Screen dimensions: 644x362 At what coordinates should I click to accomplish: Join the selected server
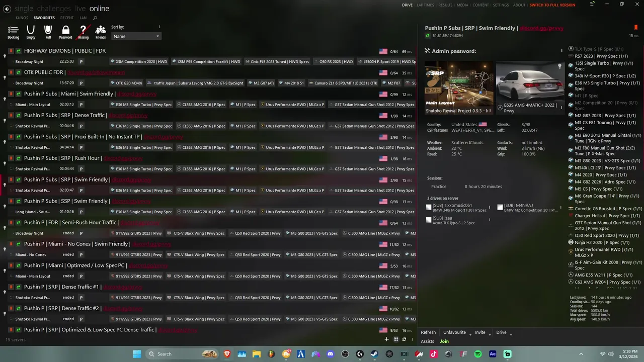click(x=444, y=341)
